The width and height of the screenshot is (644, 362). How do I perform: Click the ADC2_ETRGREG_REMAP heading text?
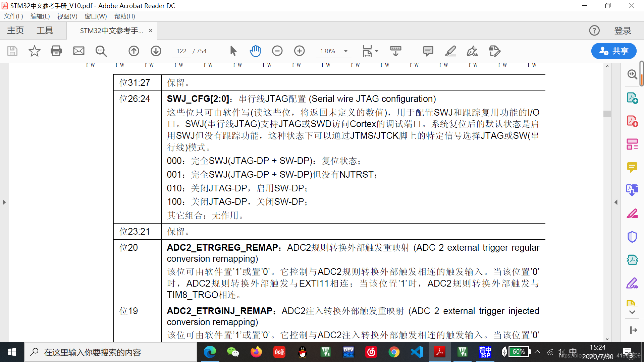(x=222, y=248)
